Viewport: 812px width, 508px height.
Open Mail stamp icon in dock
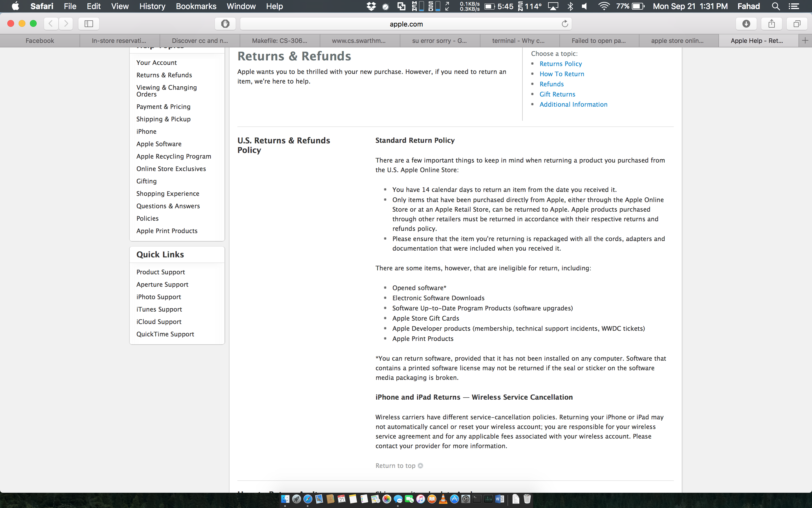(x=319, y=499)
